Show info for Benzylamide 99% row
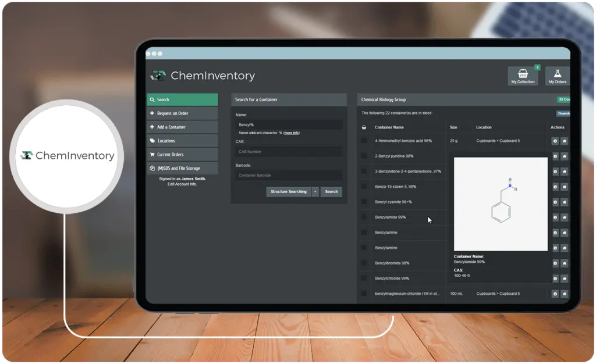 point(555,217)
